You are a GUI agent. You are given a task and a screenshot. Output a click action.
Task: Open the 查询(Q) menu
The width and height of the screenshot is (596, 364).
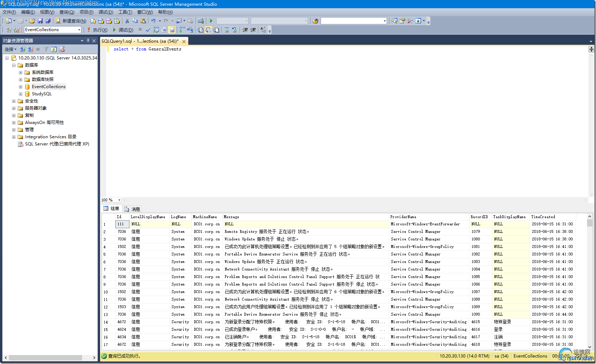click(67, 12)
